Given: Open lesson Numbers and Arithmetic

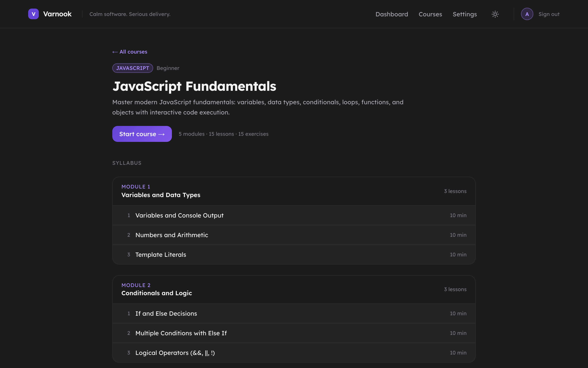Looking at the screenshot, I should click(294, 235).
